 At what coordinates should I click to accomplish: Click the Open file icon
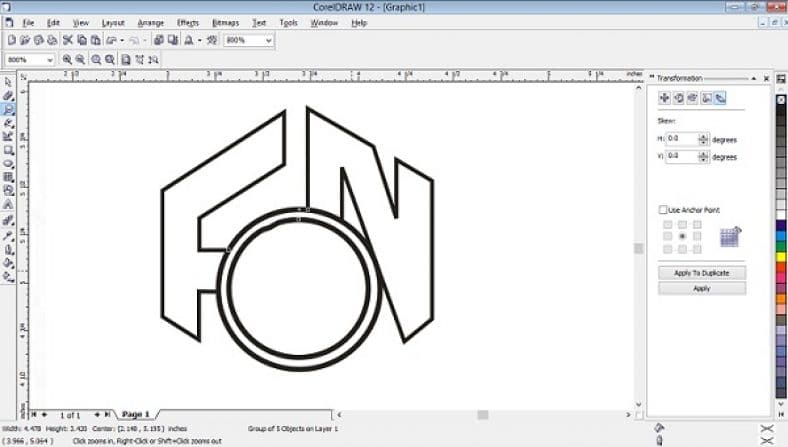25,40
